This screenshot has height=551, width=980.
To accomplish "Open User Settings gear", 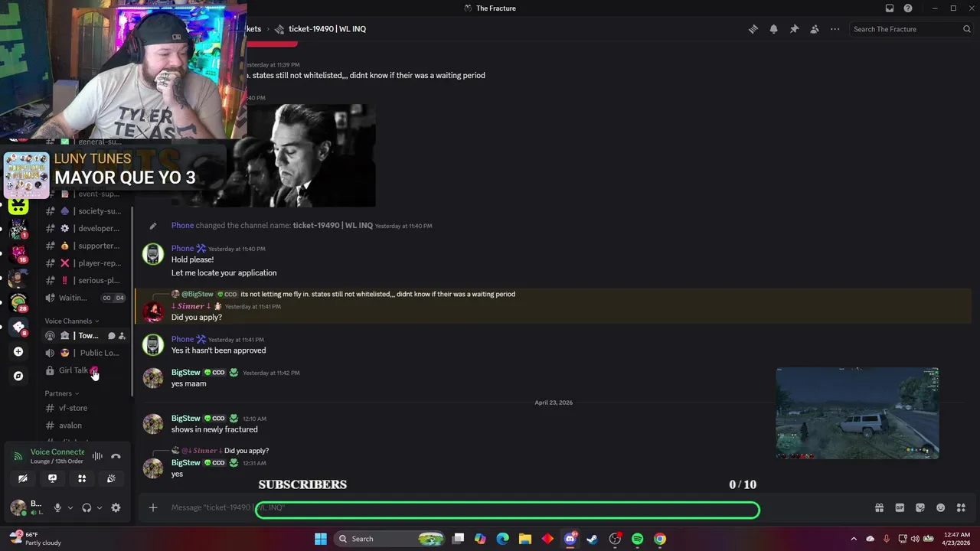I will tap(116, 507).
